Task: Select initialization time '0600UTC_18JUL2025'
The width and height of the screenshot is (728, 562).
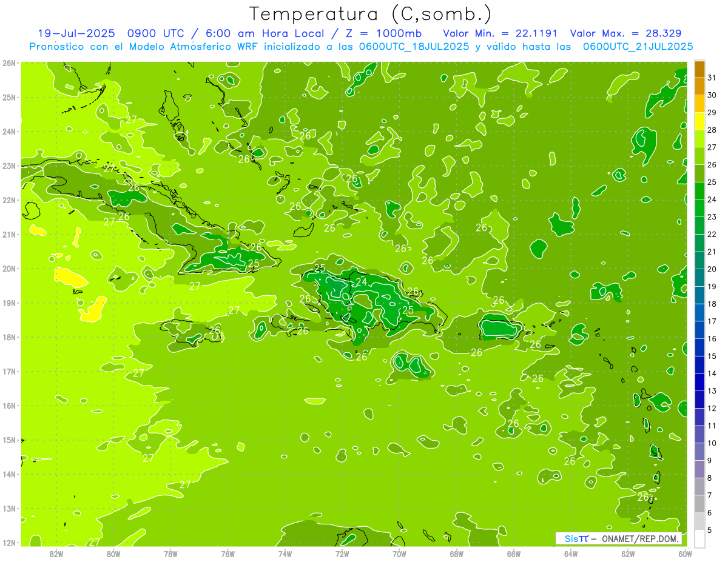Action: pyautogui.click(x=414, y=46)
